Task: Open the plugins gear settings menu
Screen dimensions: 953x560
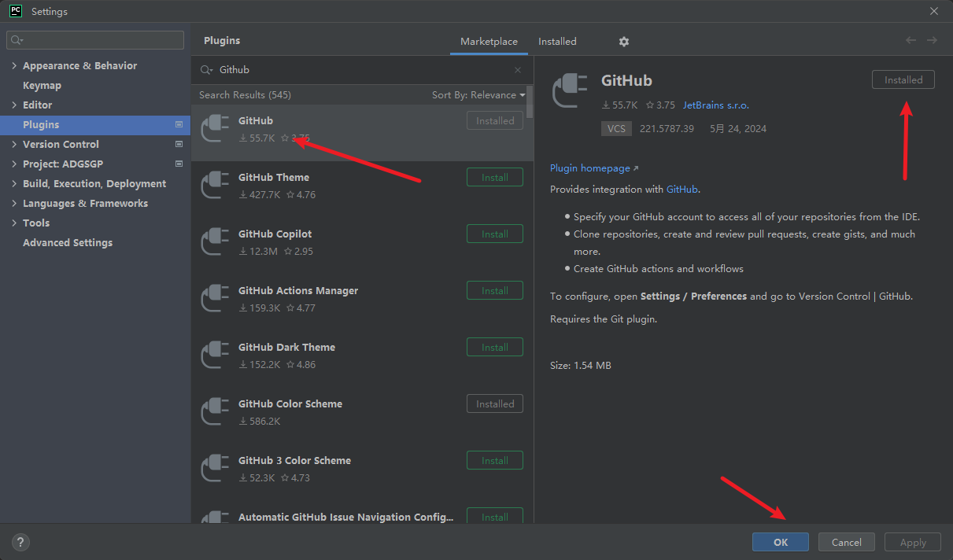Action: point(624,42)
